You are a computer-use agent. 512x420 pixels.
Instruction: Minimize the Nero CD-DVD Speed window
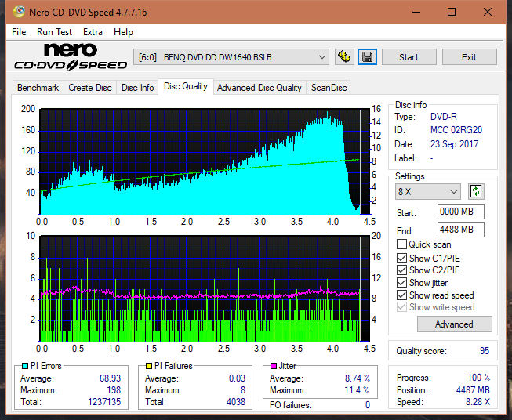416,12
